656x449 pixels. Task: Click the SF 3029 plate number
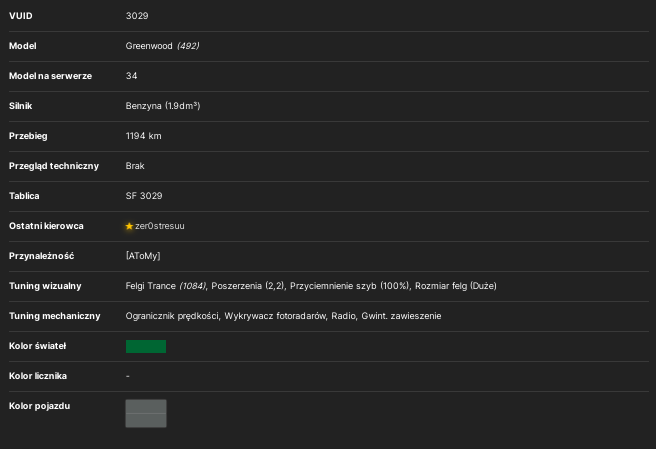pyautogui.click(x=144, y=196)
